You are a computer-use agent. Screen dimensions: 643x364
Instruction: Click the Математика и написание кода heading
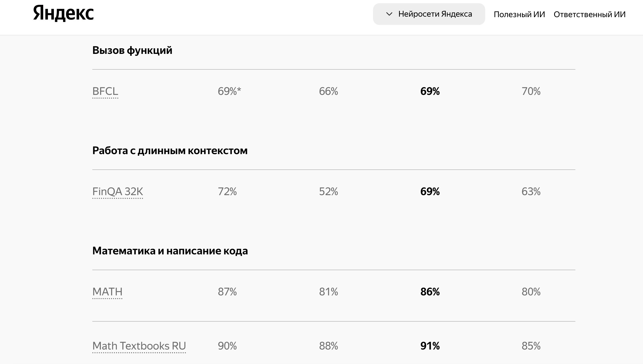[170, 251]
